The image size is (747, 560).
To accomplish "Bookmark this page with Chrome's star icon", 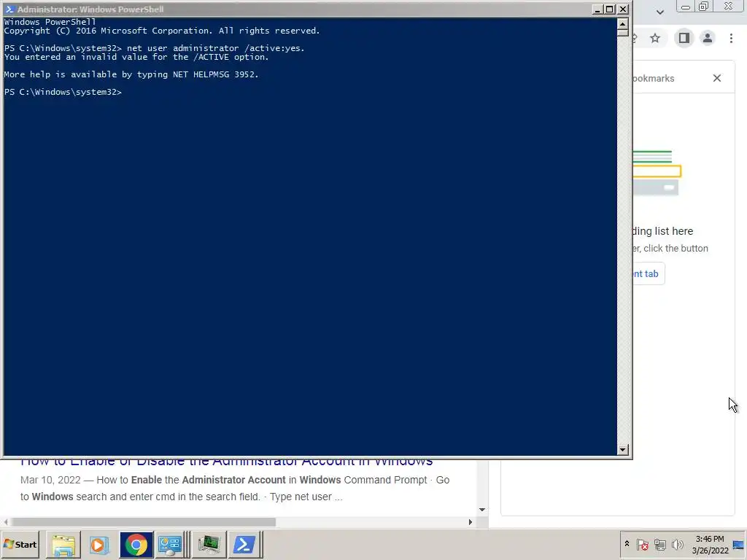I will (x=655, y=38).
